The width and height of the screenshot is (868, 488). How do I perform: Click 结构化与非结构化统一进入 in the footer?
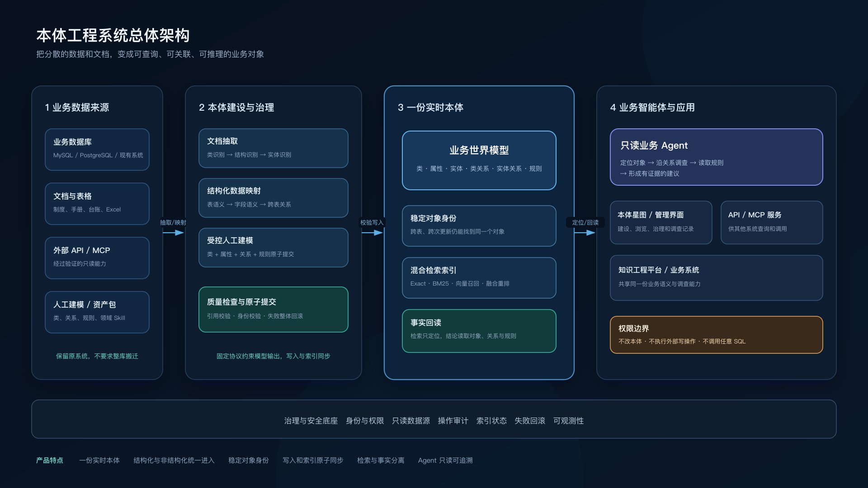coord(174,460)
